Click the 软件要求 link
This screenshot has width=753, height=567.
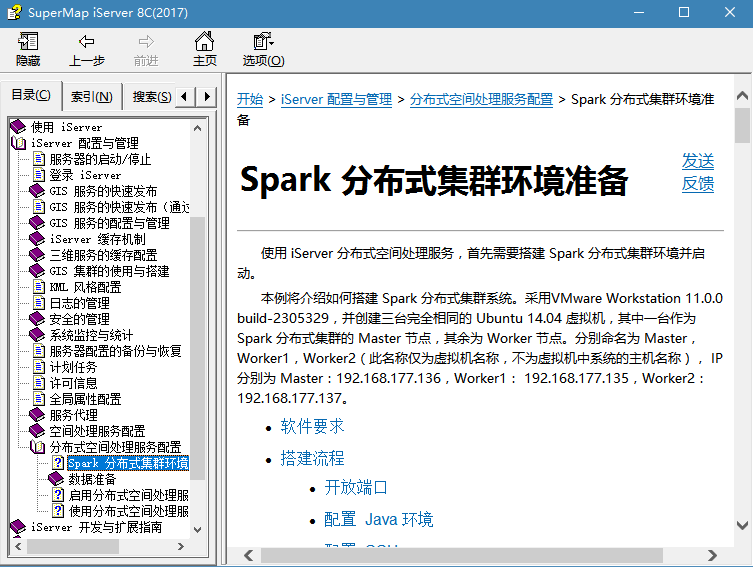312,426
